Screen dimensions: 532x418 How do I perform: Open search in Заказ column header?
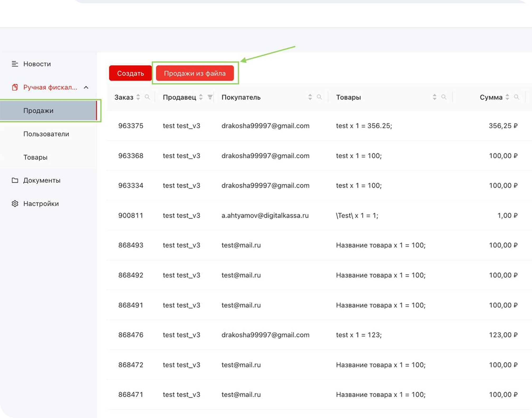tap(147, 97)
